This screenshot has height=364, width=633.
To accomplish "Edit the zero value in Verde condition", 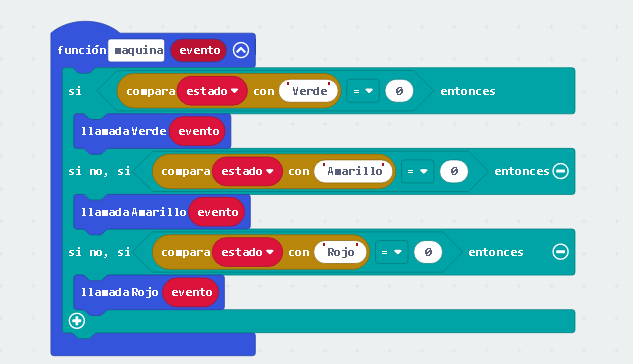I will tap(399, 91).
